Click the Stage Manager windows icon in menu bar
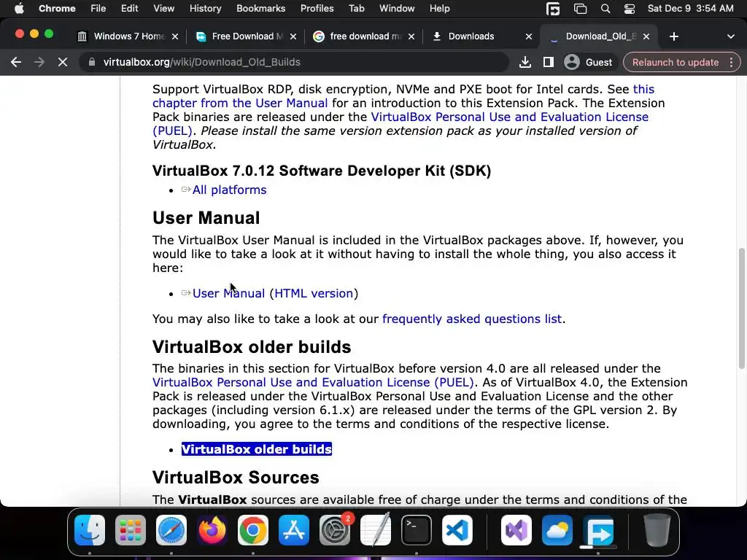This screenshot has width=747, height=560. 580,9
